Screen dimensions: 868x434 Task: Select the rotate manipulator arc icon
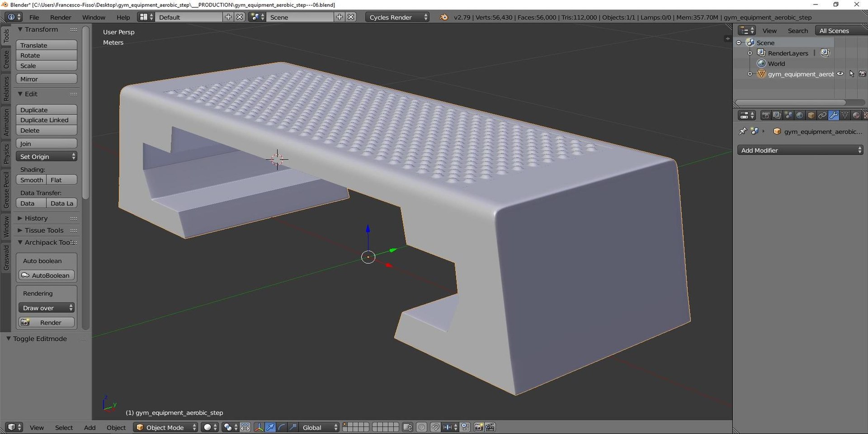point(282,427)
